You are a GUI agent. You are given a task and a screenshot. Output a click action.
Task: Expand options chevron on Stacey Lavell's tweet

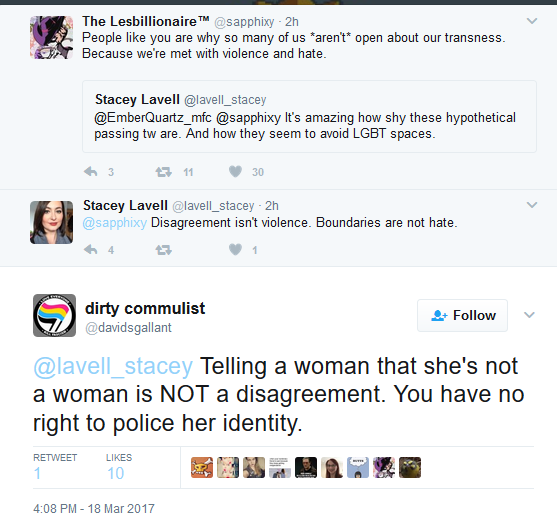[x=532, y=205]
